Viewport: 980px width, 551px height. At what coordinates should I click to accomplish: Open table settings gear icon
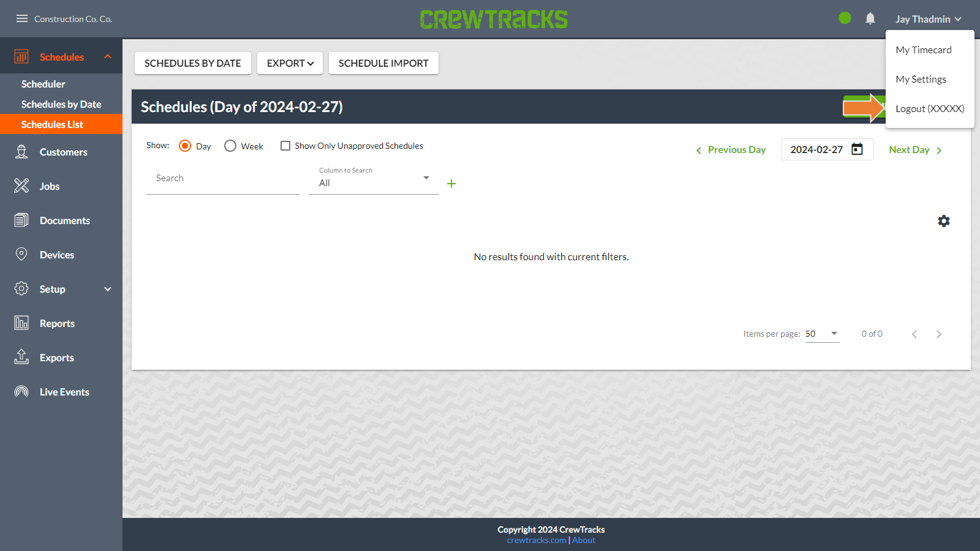click(x=944, y=221)
